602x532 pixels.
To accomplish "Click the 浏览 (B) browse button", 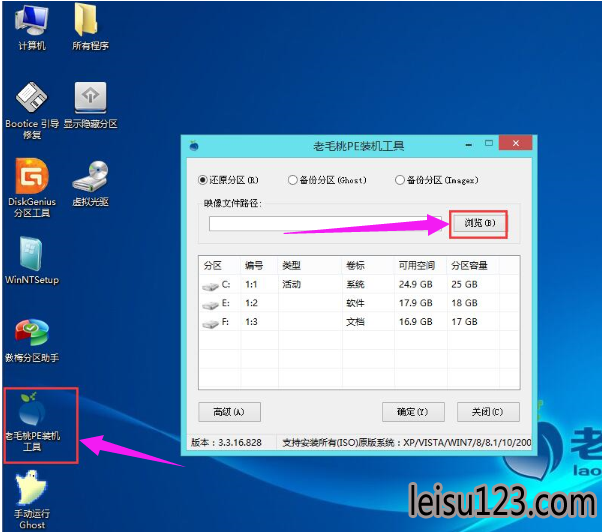I will click(480, 223).
